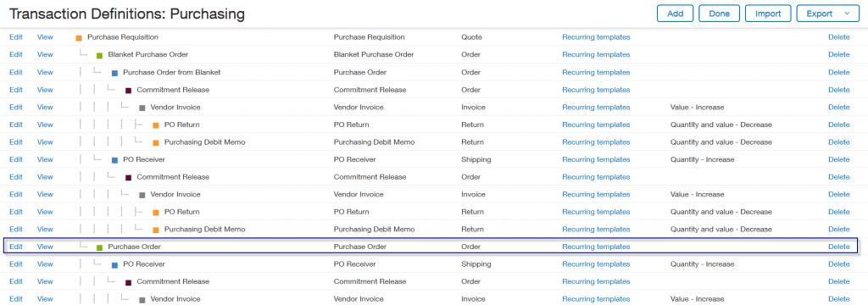Click the Transaction Definitions: Purchasing heading
This screenshot has height=305, width=868.
coord(127,14)
